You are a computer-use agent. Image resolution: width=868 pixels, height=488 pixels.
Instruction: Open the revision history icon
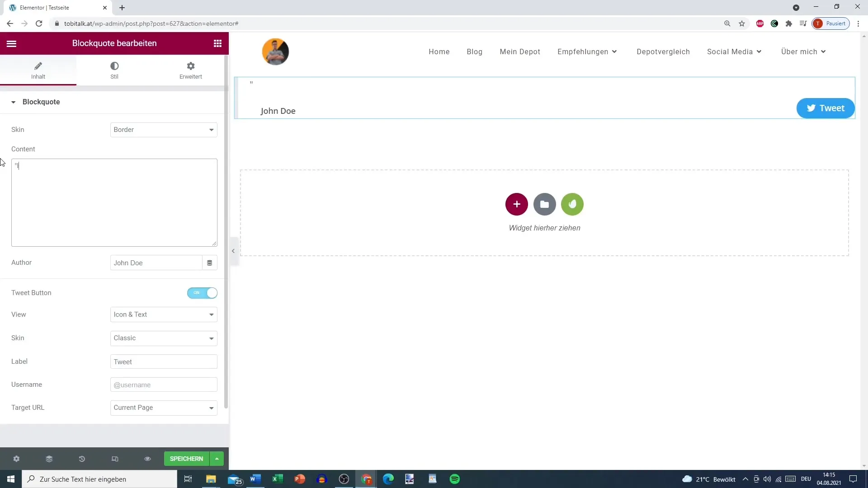(82, 459)
